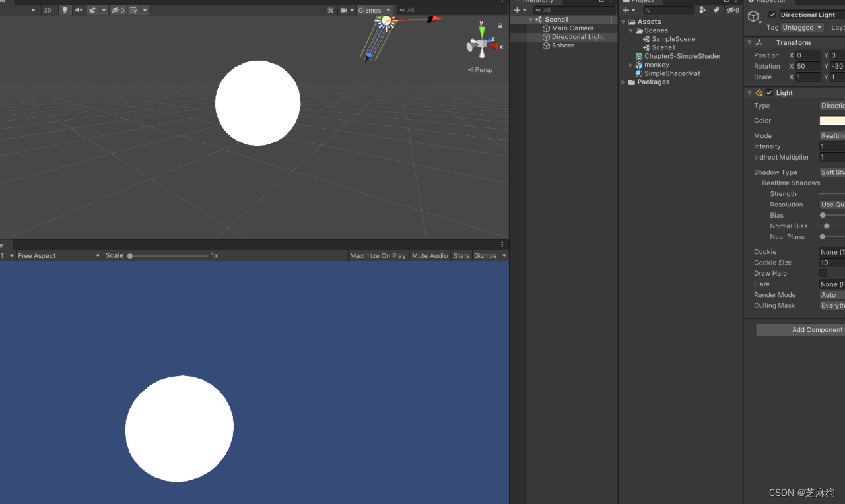The width and height of the screenshot is (845, 504).
Task: Toggle the Light component enabled checkbox
Action: pos(768,92)
